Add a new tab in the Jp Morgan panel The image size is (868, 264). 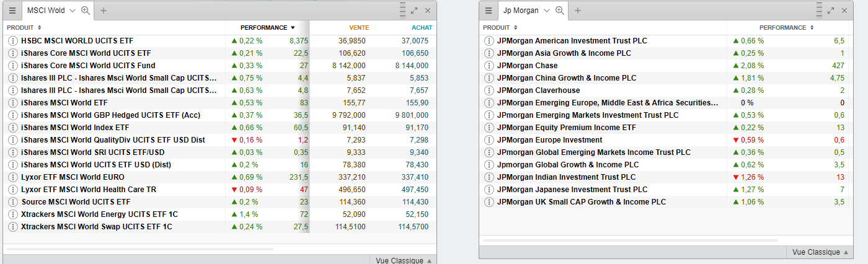[x=578, y=11]
